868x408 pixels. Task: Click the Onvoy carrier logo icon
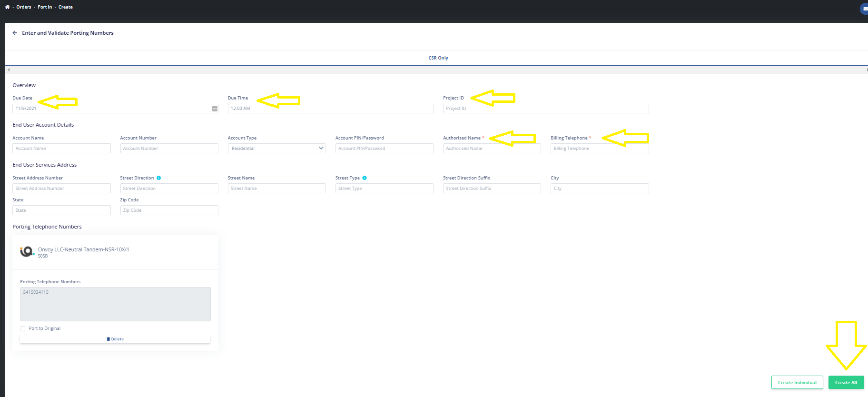click(27, 251)
